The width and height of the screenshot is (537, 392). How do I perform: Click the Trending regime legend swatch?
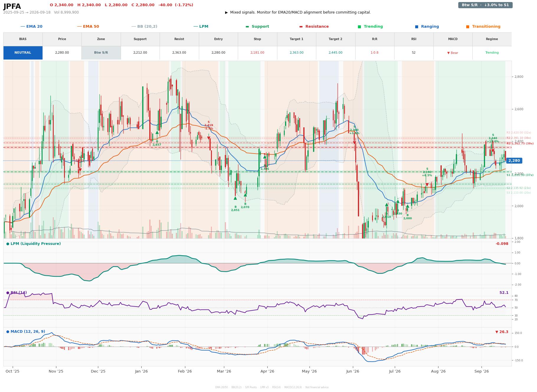click(x=359, y=27)
